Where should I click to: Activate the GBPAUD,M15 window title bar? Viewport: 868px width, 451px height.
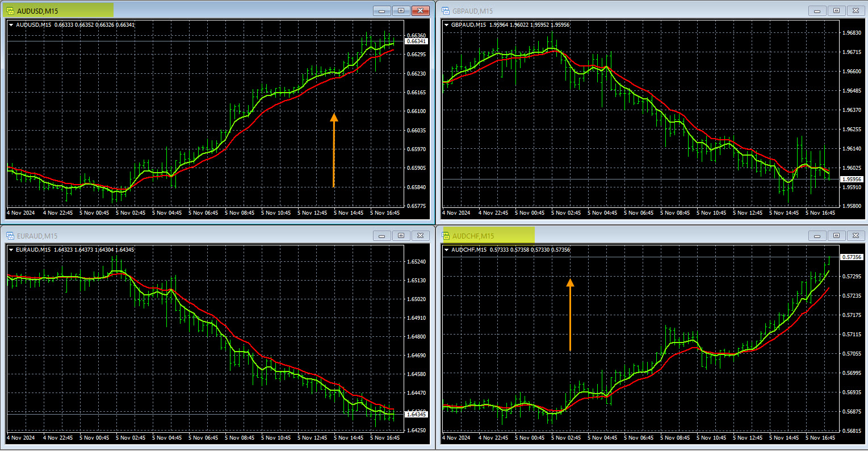(x=624, y=11)
